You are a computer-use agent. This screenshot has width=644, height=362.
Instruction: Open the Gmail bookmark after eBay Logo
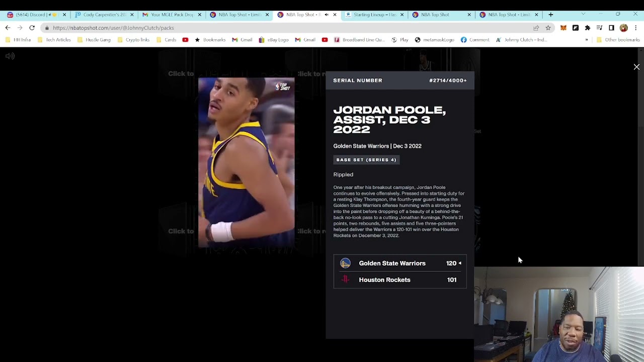[x=305, y=40]
